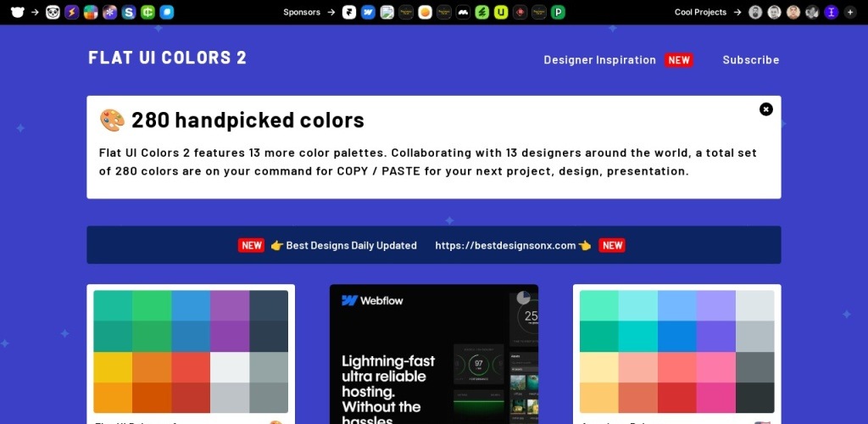The image size is (868, 424).
Task: Click the plus icon beside Cool Projects
Action: coord(850,12)
